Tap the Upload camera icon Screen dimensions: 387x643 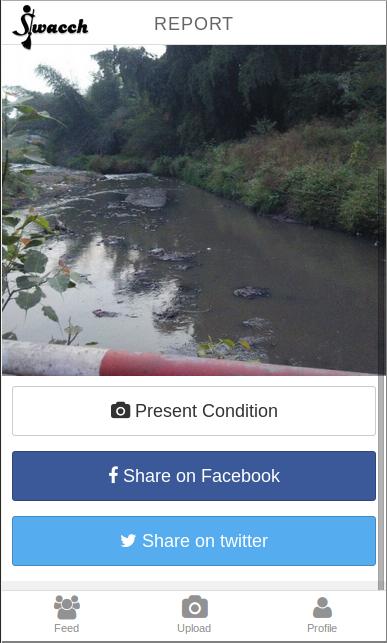tap(195, 607)
